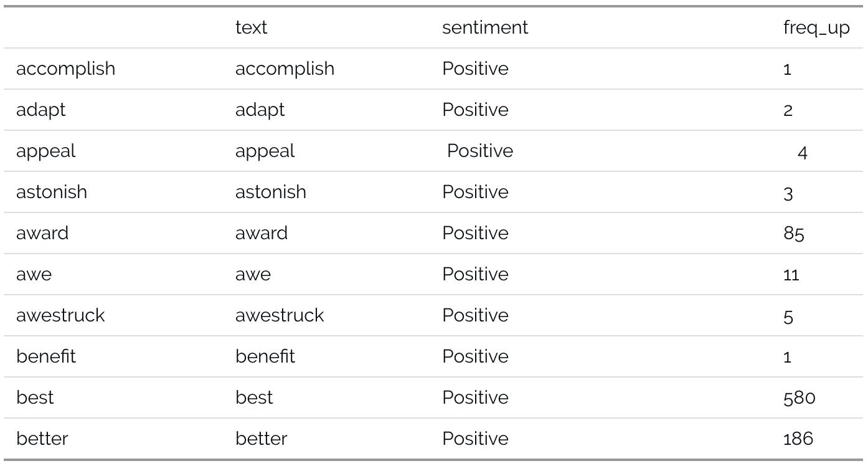Select the 'awe' row label

(x=34, y=274)
